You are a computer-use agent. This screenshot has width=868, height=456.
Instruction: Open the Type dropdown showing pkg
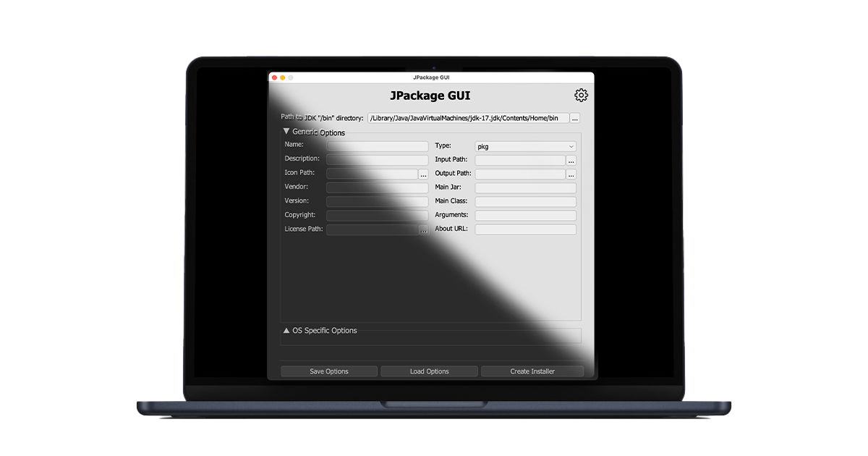pyautogui.click(x=525, y=146)
